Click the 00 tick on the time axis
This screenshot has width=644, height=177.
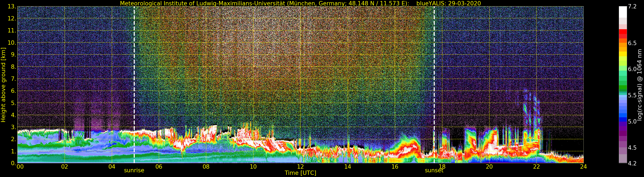point(20,167)
